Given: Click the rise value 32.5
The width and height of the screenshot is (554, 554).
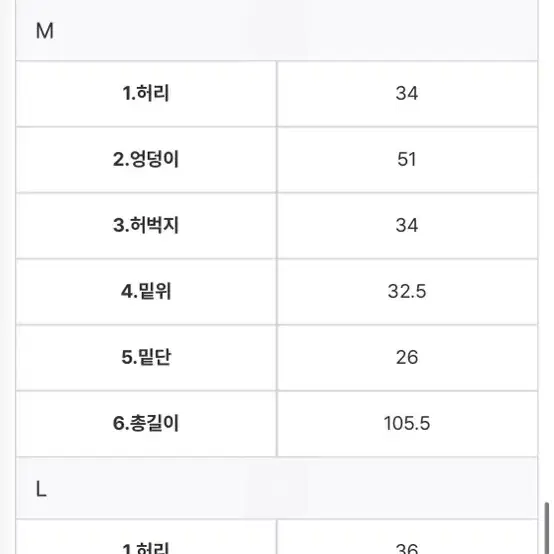Looking at the screenshot, I should point(407,291).
